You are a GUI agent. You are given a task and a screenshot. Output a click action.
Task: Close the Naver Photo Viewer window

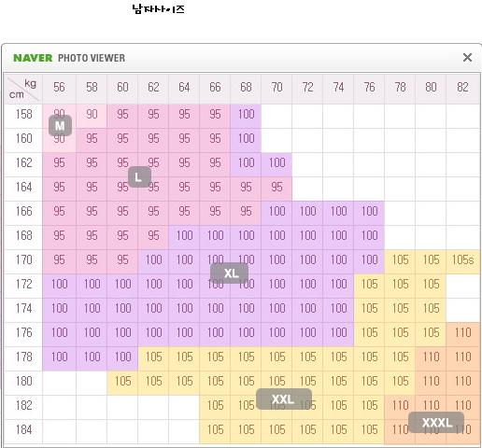click(x=467, y=57)
